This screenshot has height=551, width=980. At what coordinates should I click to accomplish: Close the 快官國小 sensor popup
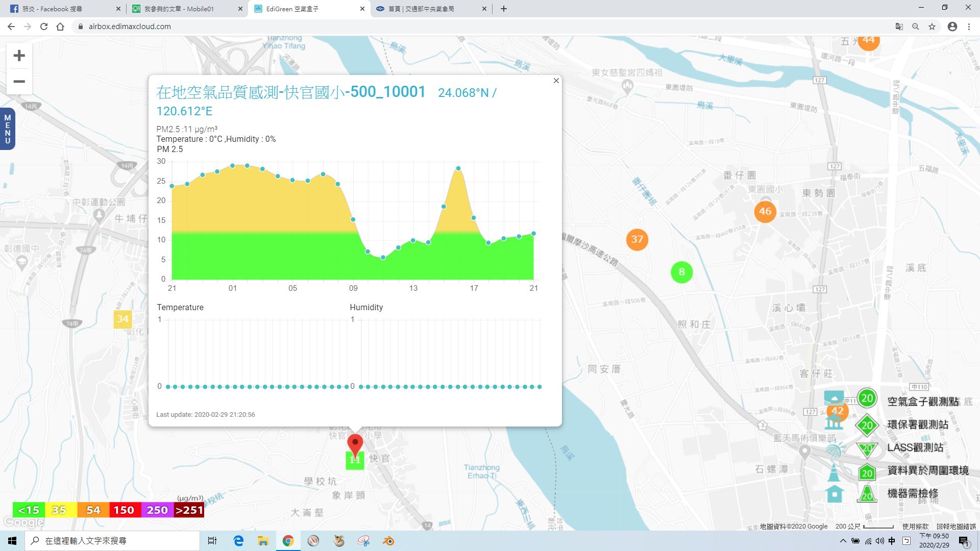pyautogui.click(x=556, y=81)
